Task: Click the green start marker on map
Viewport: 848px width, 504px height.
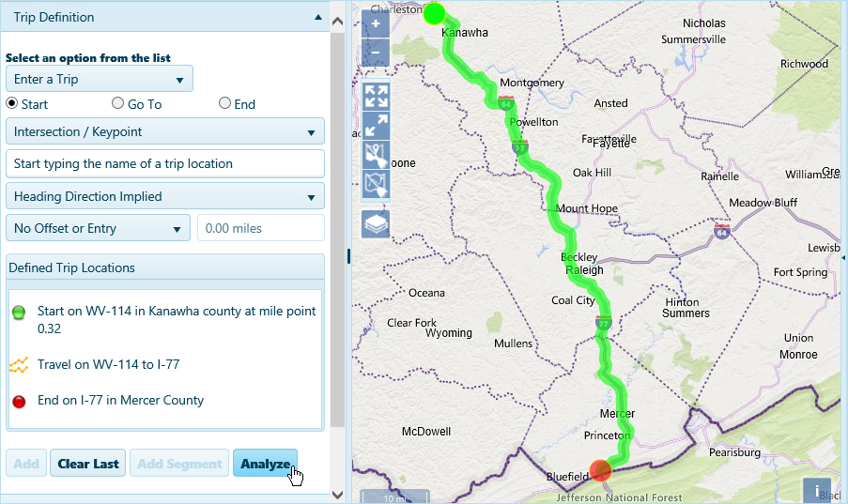Action: coord(434,13)
